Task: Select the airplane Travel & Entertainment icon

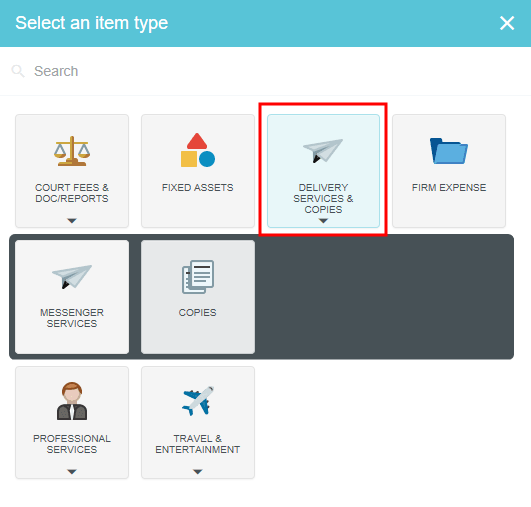Action: tap(198, 401)
